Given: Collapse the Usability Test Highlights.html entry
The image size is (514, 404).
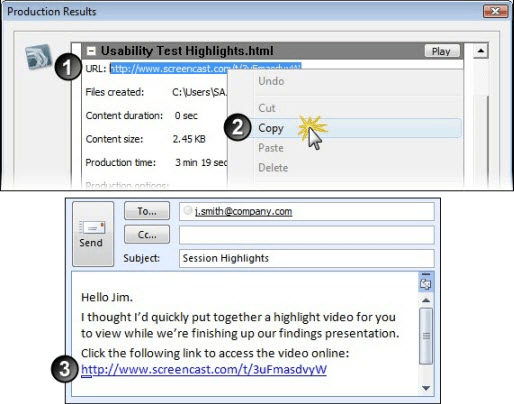Looking at the screenshot, I should [91, 51].
